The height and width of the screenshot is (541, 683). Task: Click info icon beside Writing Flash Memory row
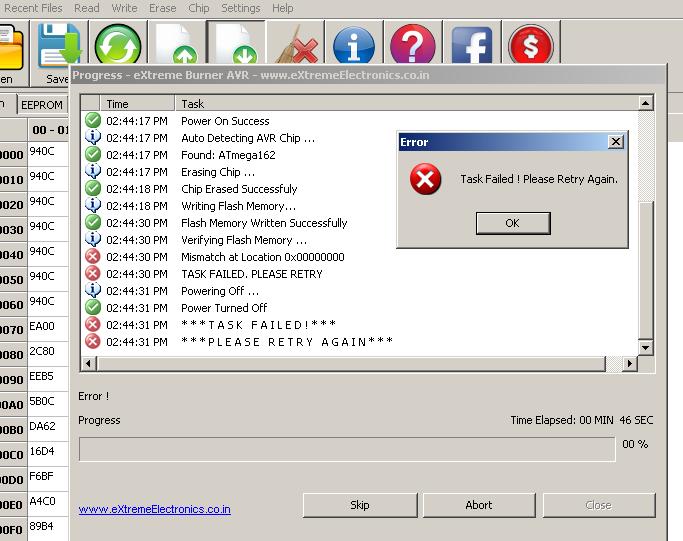click(x=93, y=205)
